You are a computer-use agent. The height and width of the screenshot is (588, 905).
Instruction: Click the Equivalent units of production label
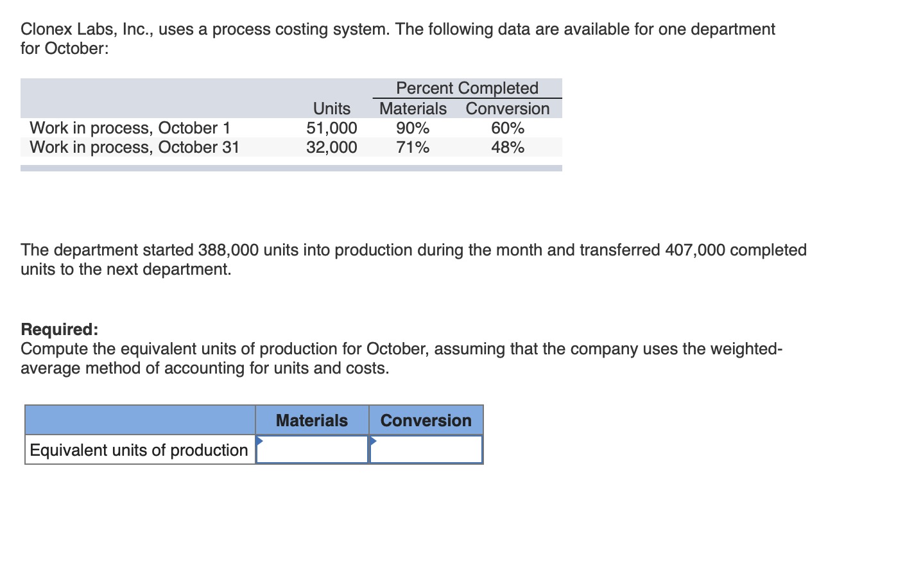pos(139,449)
